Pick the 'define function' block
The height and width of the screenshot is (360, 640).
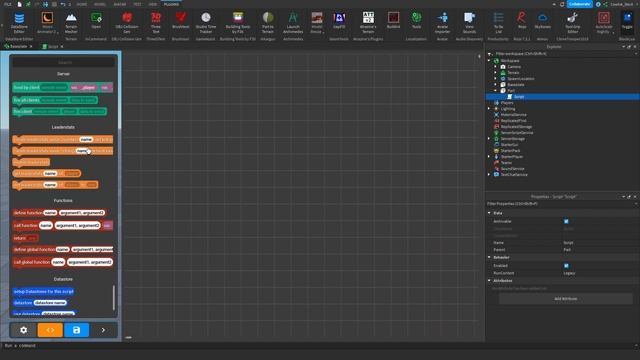[x=59, y=213]
